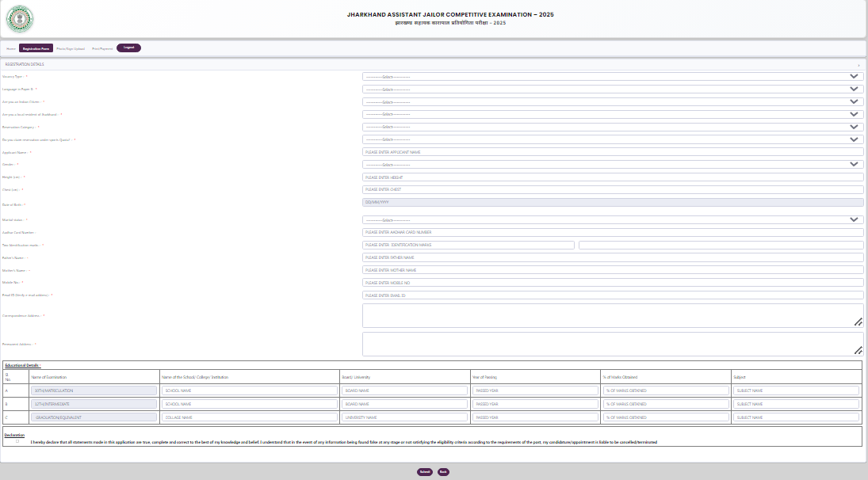Open the sports quota reservation dropdown

[x=612, y=139]
